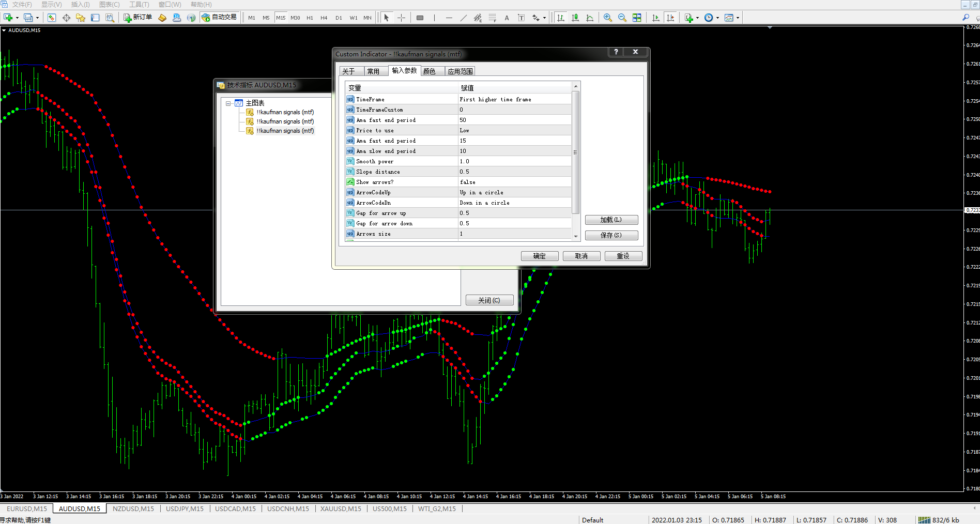Image resolution: width=980 pixels, height=524 pixels.
Task: Open the Navigator star-folder icon
Action: [x=81, y=18]
